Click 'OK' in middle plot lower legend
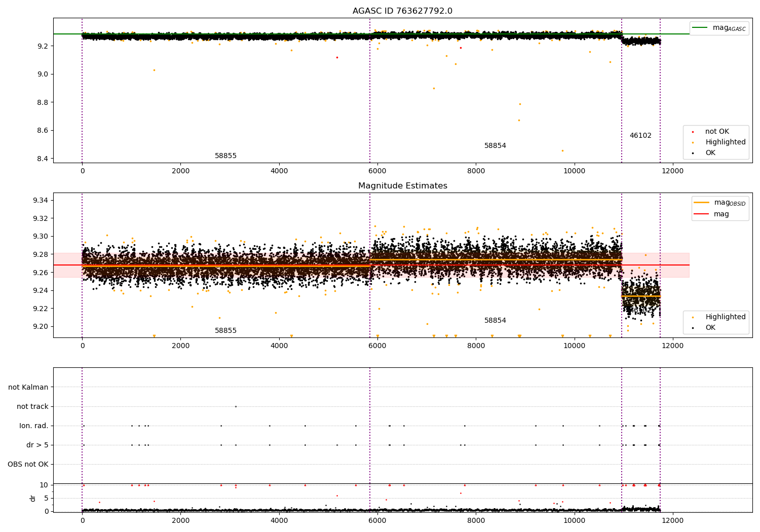The height and width of the screenshot is (532, 760). coord(710,328)
